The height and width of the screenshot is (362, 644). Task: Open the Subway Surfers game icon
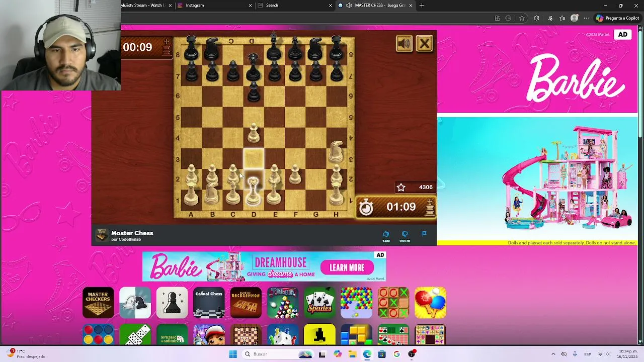pyautogui.click(x=209, y=335)
